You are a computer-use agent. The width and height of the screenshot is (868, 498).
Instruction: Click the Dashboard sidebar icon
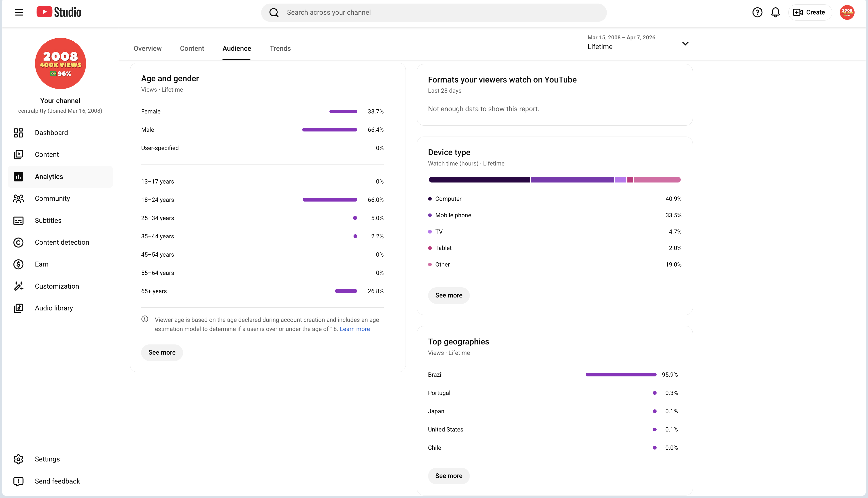click(19, 133)
